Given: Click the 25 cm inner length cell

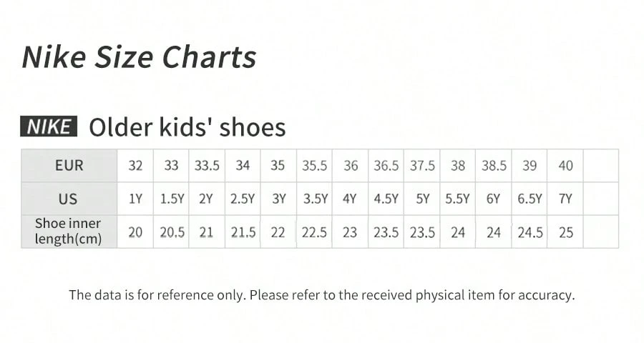Looking at the screenshot, I should [x=565, y=232].
